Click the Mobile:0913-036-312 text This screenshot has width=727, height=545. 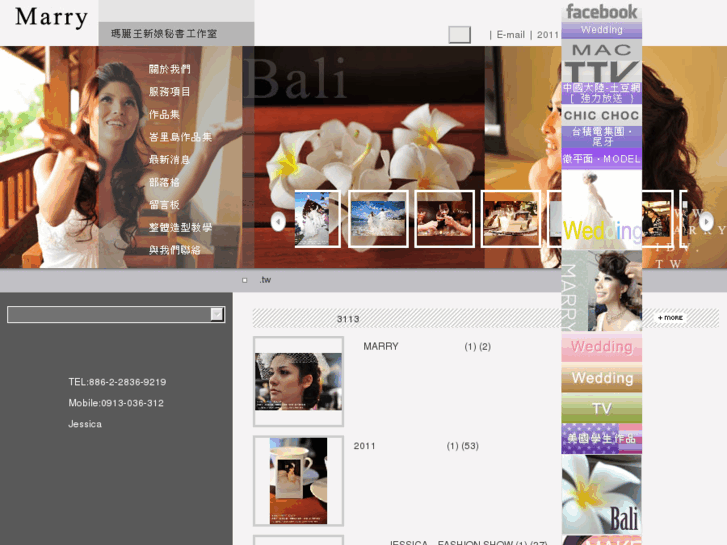click(x=116, y=403)
